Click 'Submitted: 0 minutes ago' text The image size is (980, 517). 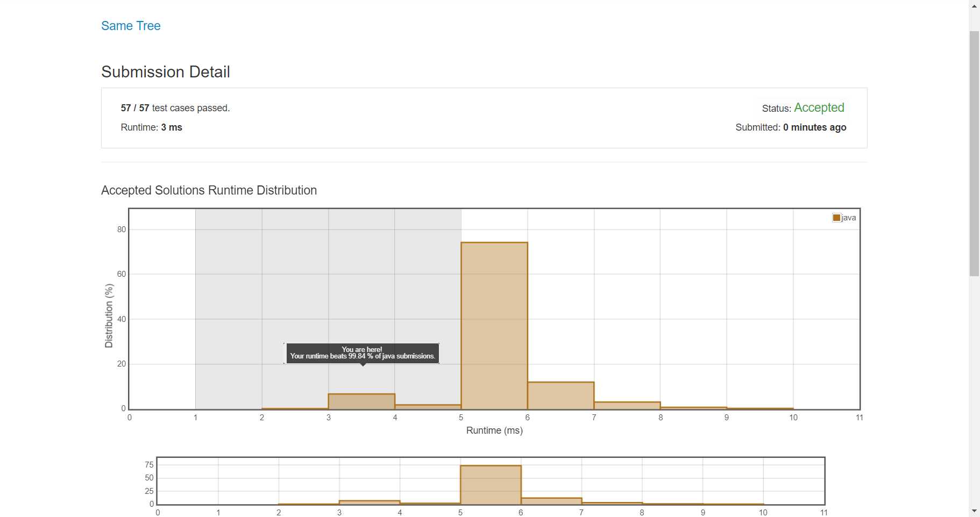coord(791,127)
